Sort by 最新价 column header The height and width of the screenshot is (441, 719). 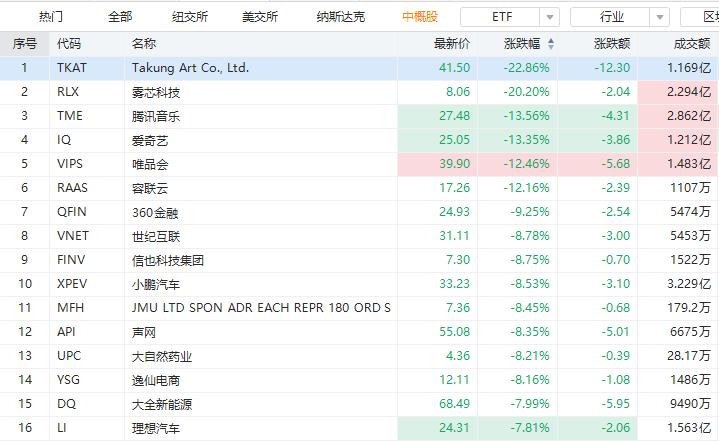coord(452,44)
